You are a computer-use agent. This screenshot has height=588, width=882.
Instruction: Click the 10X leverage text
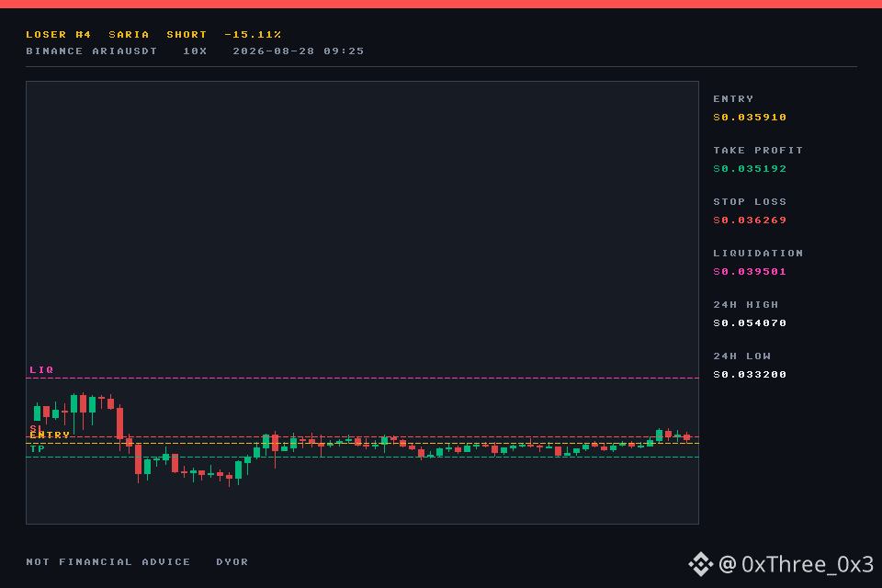pos(195,51)
